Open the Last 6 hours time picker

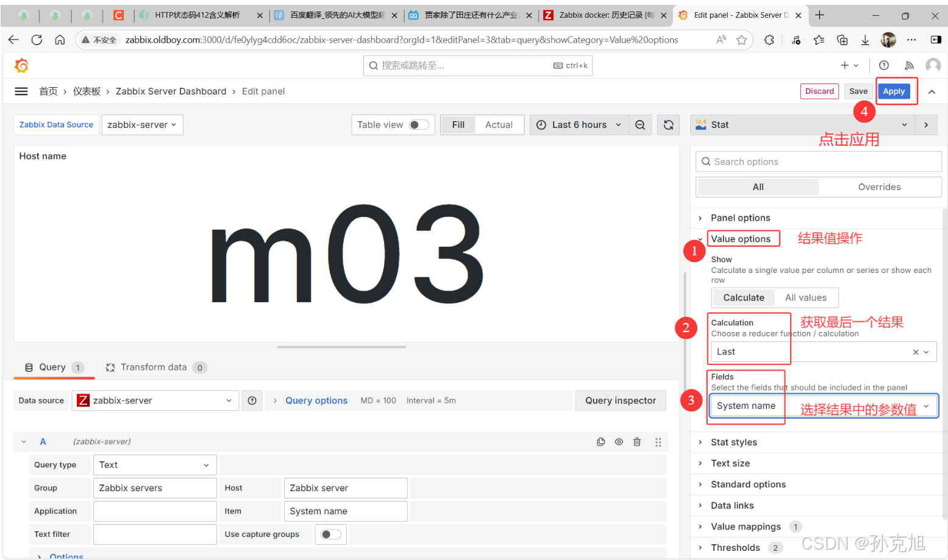pos(579,125)
